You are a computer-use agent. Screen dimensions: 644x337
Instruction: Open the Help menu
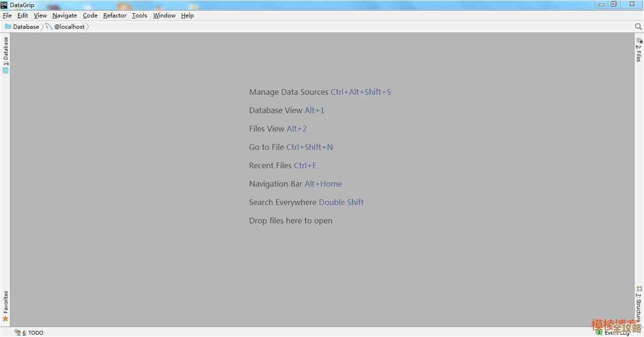point(187,16)
